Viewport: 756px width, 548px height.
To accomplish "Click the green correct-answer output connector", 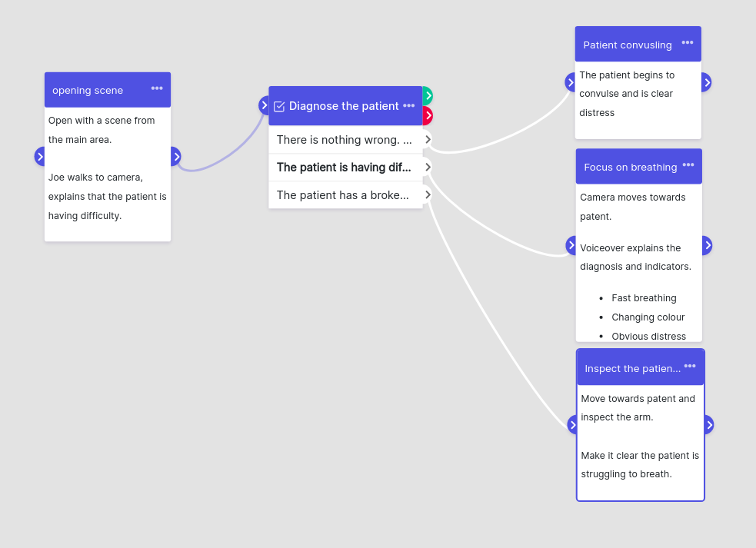I will pos(428,96).
